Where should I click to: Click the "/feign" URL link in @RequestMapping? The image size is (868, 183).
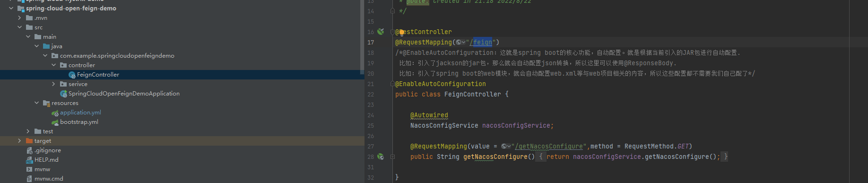[480, 42]
